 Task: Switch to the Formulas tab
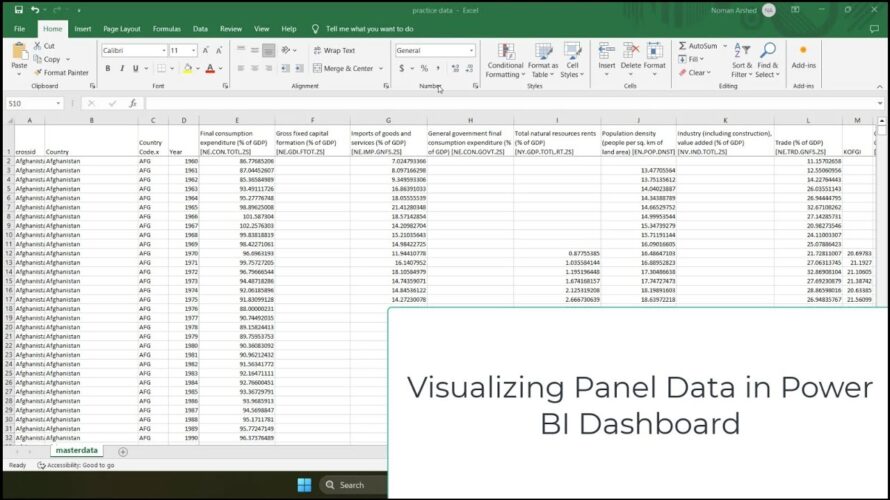pos(166,28)
